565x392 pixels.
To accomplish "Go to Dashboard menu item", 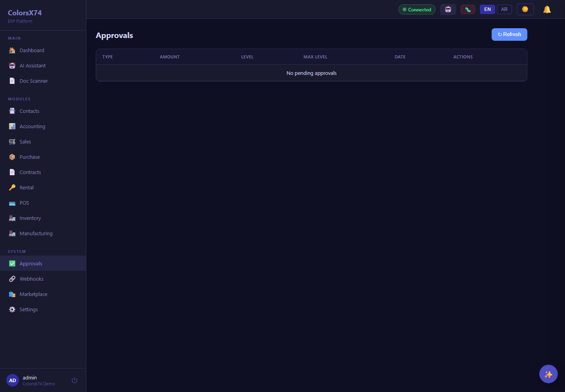I will pyautogui.click(x=43, y=50).
